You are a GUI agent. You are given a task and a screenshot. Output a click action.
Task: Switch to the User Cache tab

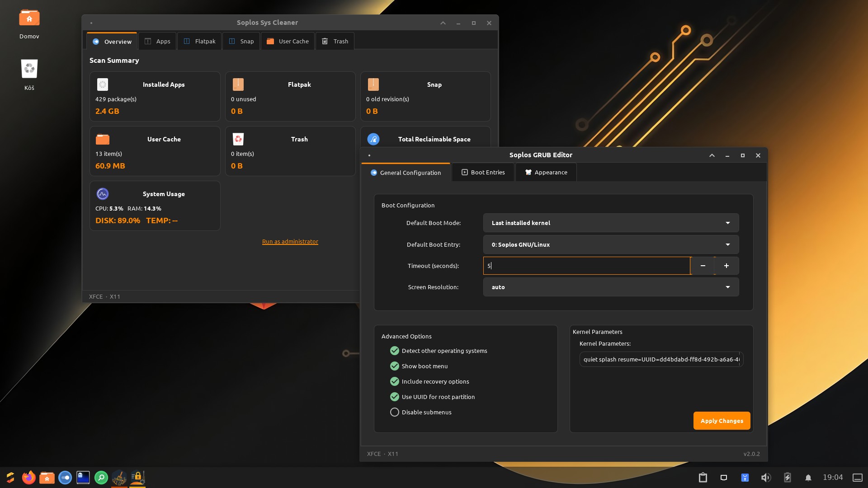tap(288, 41)
